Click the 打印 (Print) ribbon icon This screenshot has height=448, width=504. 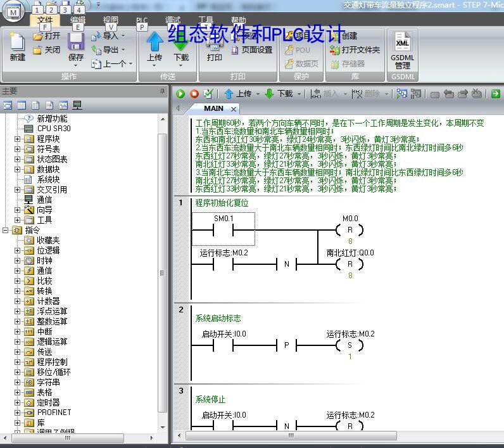(x=215, y=48)
